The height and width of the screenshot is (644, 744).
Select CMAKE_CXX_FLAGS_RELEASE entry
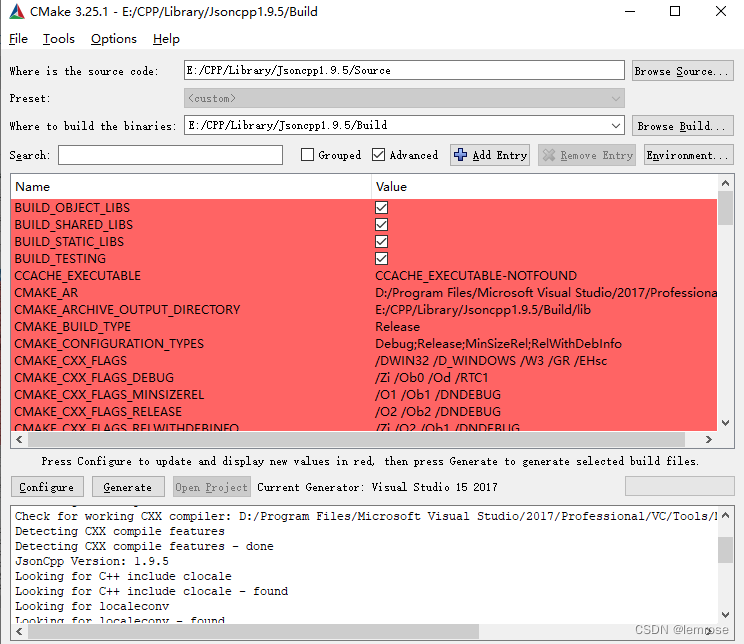[98, 412]
